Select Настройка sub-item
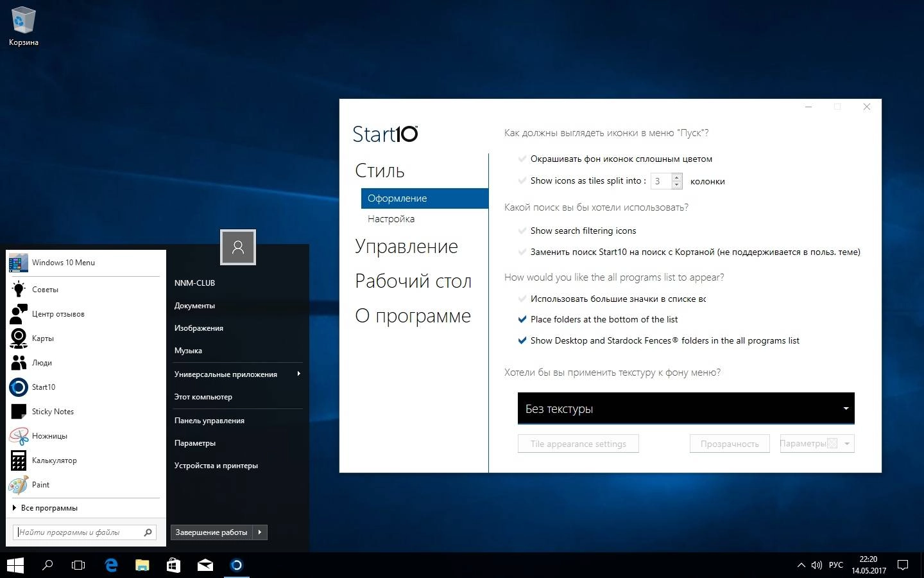The width and height of the screenshot is (924, 578). (x=391, y=219)
